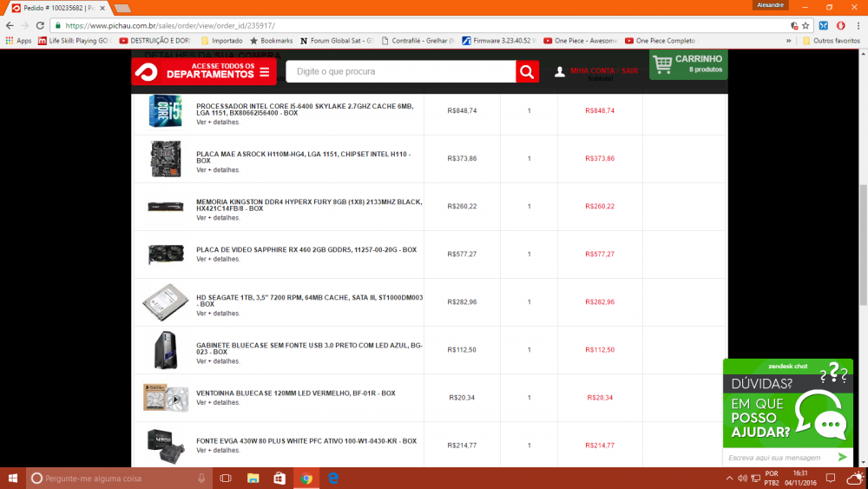The width and height of the screenshot is (868, 489).
Task: Click the Seagate HD product thumbnail
Action: click(165, 301)
